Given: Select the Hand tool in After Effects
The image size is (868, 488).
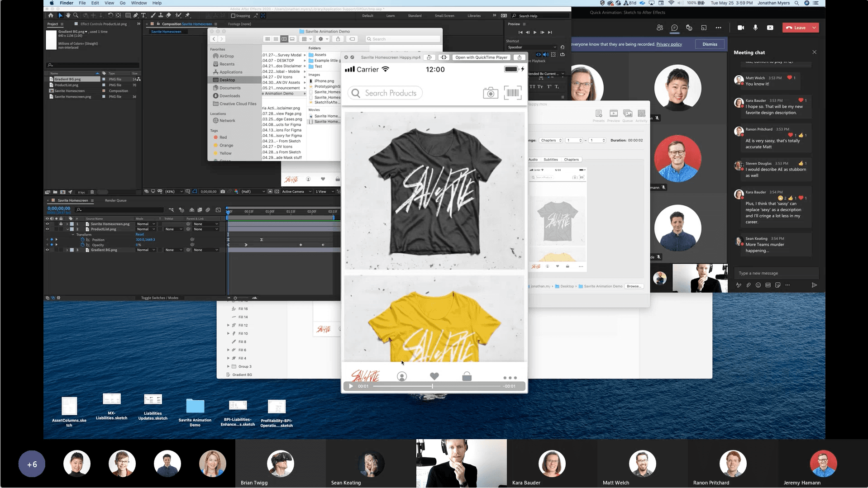Looking at the screenshot, I should tap(68, 15).
